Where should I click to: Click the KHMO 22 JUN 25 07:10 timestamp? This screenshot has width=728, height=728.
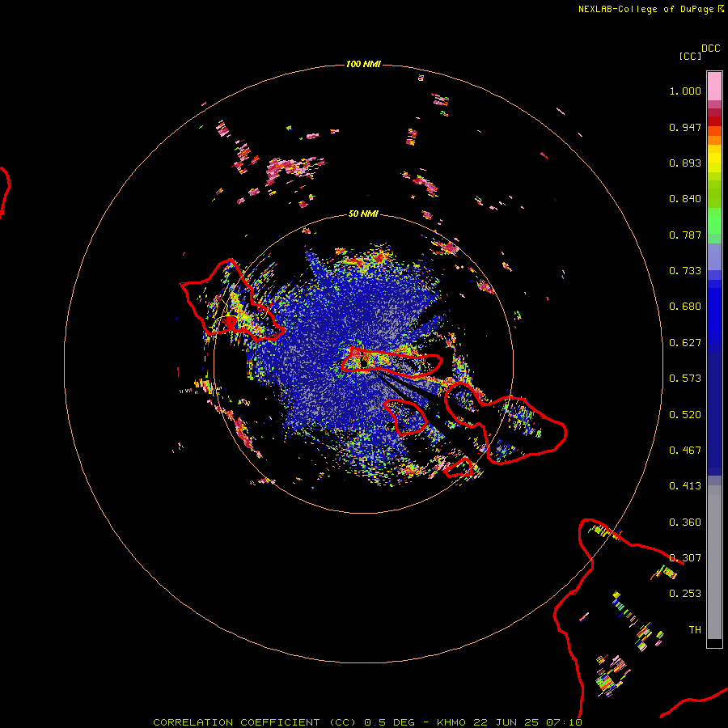pos(510,722)
